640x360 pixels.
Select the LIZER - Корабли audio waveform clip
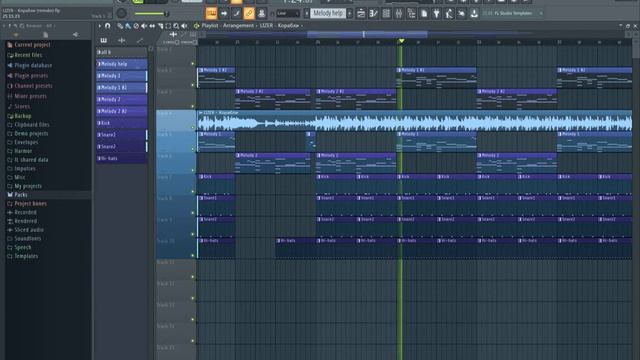coord(414,121)
